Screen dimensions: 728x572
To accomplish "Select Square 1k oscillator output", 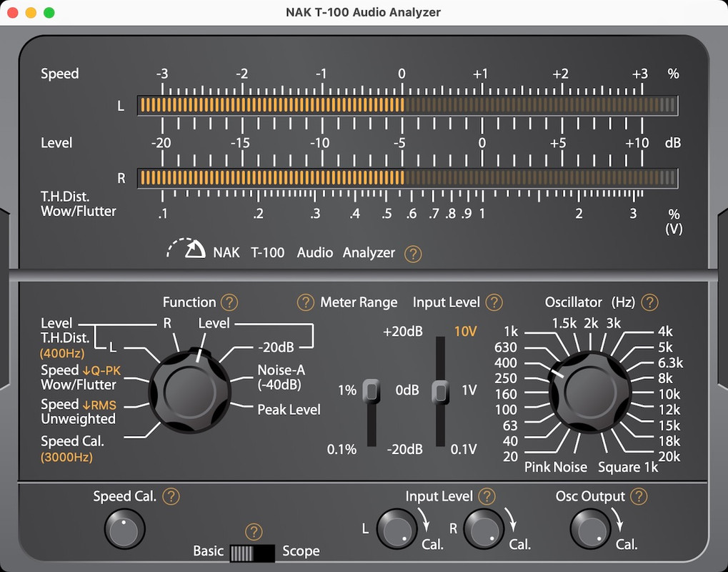I will 628,467.
